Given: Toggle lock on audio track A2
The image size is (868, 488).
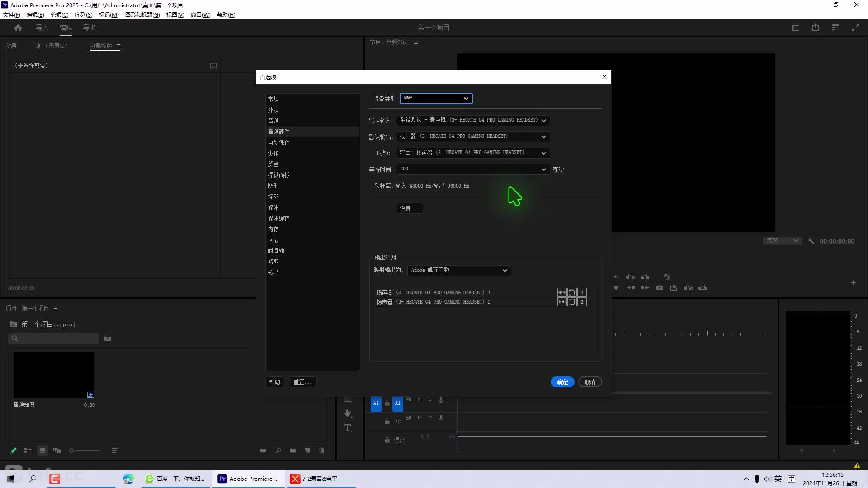Looking at the screenshot, I should click(387, 422).
